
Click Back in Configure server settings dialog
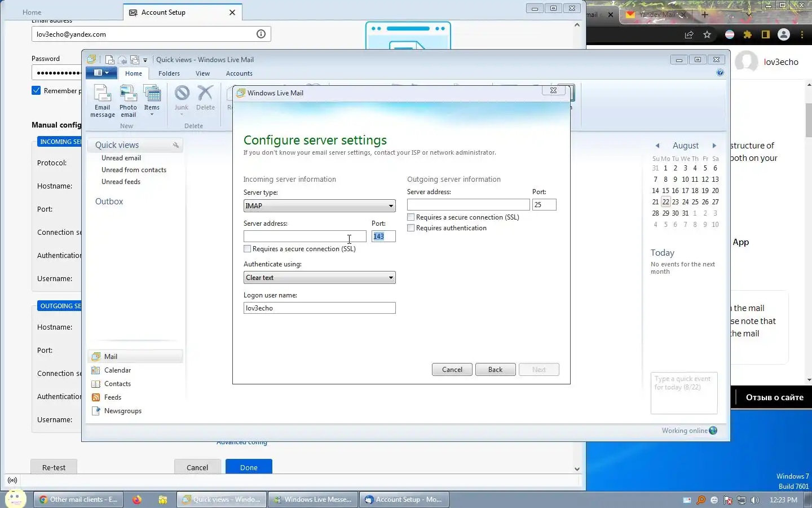tap(495, 370)
